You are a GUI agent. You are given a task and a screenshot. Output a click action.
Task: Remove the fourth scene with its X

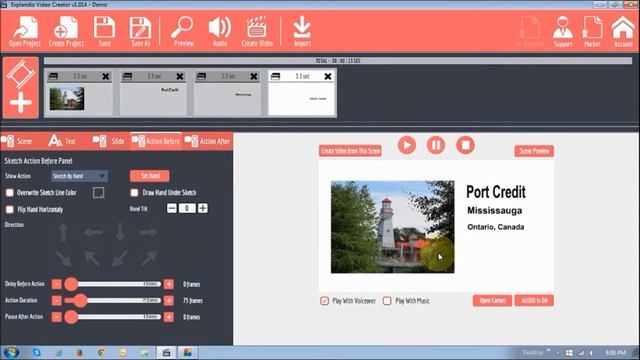pos(328,76)
